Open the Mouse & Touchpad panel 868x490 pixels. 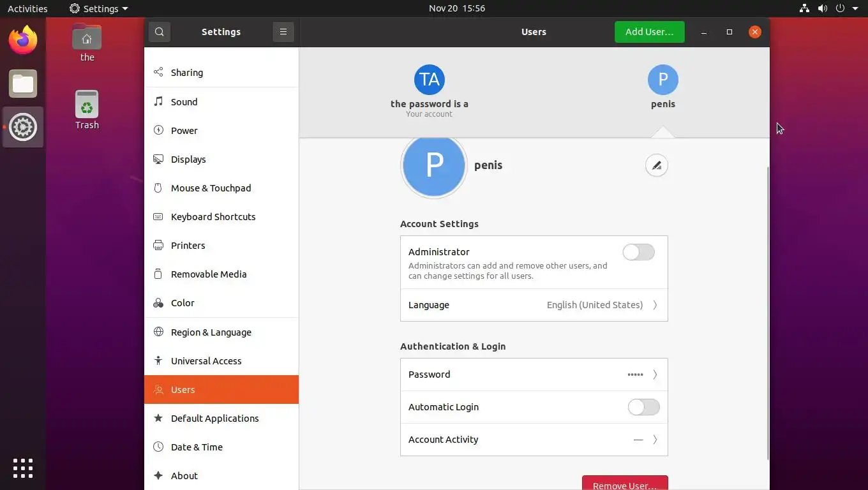point(221,188)
